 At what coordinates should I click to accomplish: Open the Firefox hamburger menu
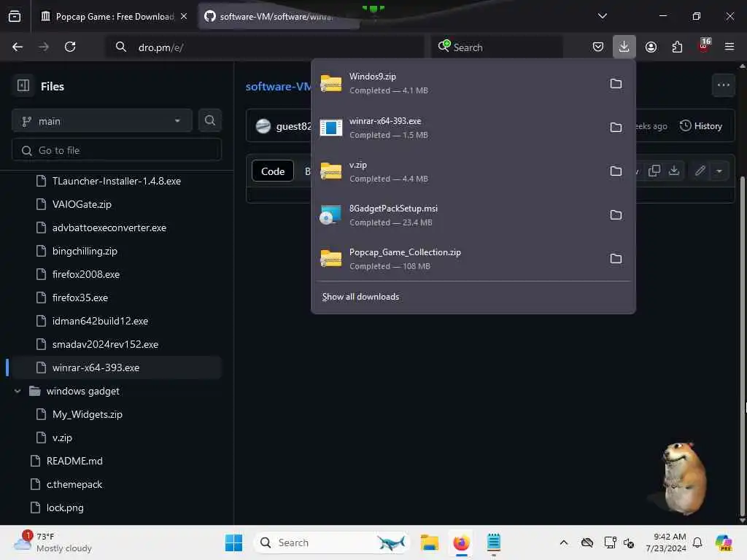click(729, 47)
